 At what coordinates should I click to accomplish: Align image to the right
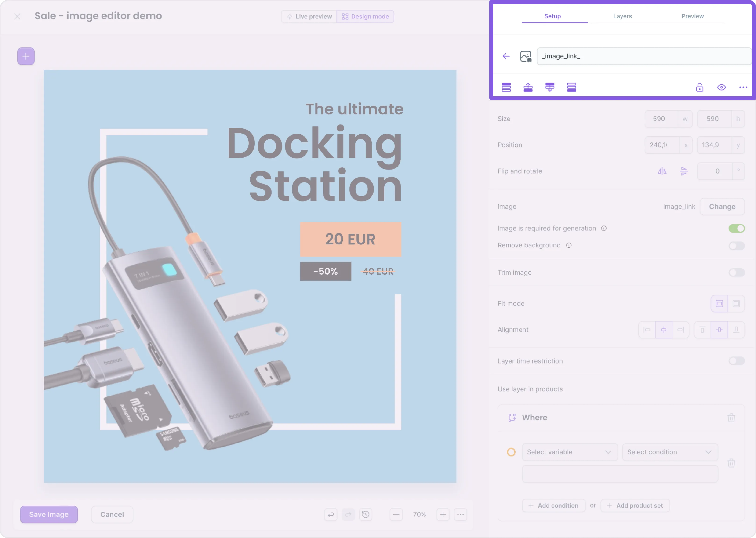tap(680, 330)
